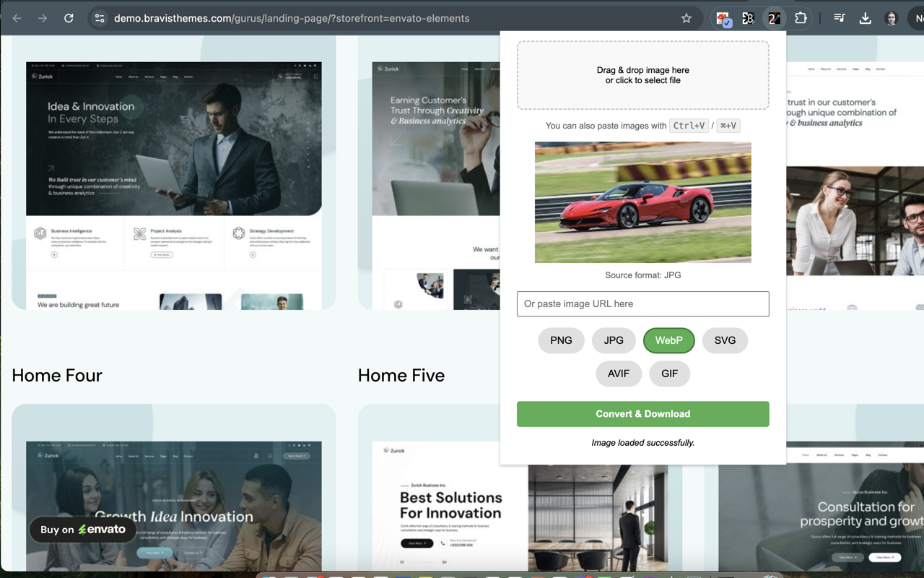Click the 'Source format: JPG' label

643,275
